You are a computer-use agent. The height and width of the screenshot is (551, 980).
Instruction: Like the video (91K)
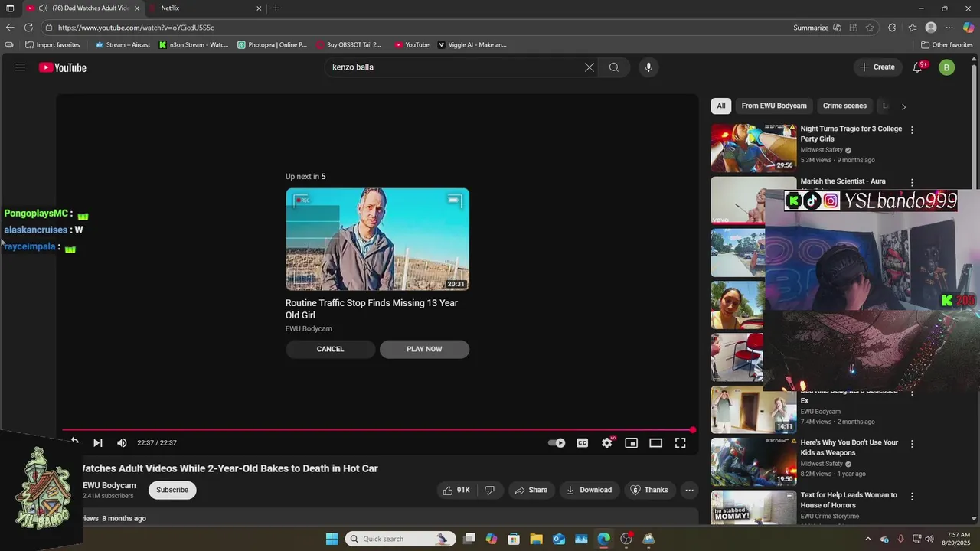coord(456,490)
